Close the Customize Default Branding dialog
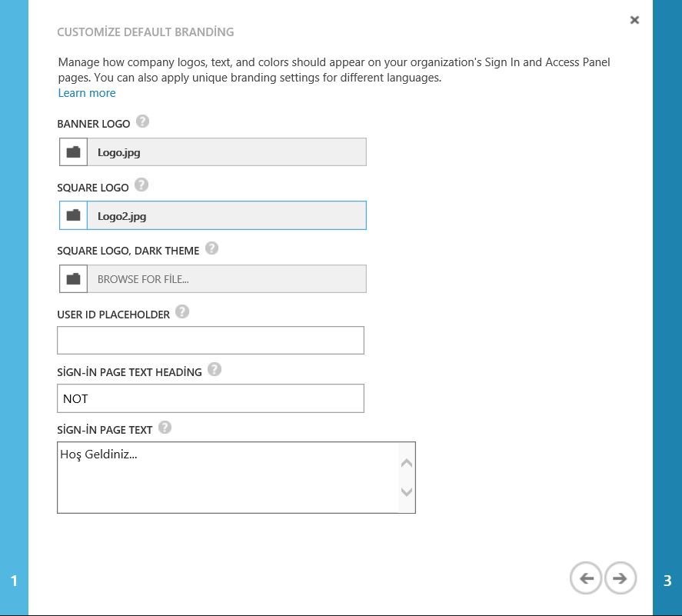682x616 pixels. 634,20
